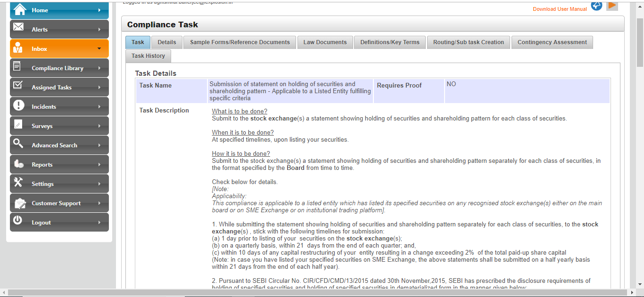Open the Settings menu item
Image resolution: width=644 pixels, height=297 pixels.
point(59,184)
